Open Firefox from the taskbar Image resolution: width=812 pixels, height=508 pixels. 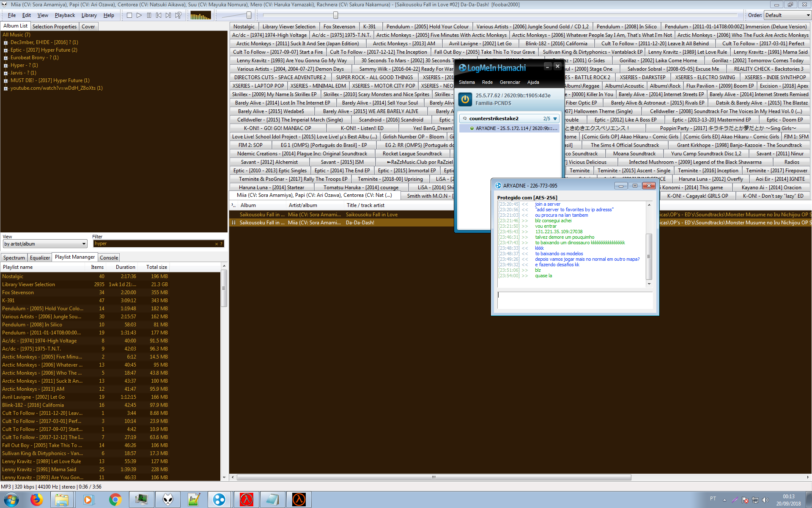point(37,500)
